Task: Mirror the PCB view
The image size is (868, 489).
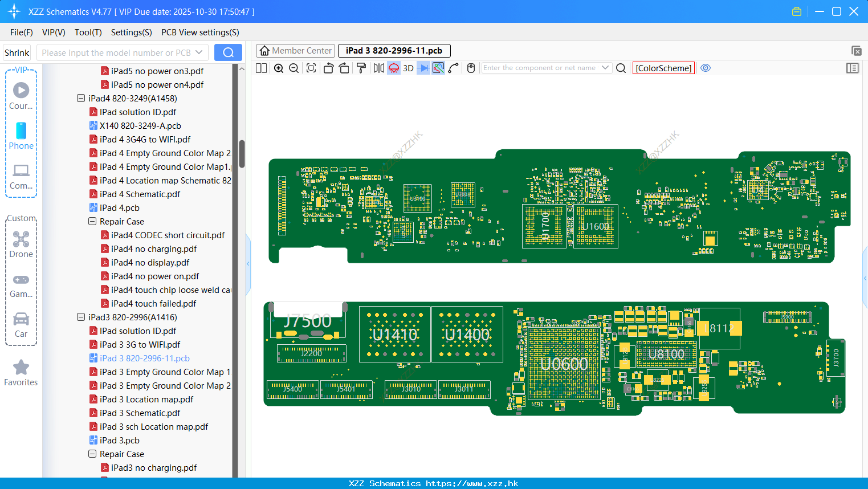Action: [379, 68]
